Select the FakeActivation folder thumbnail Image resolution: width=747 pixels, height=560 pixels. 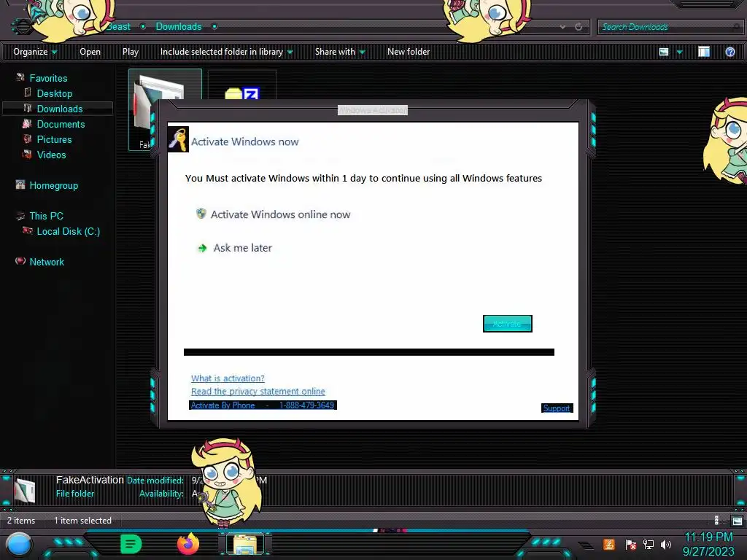[165, 109]
